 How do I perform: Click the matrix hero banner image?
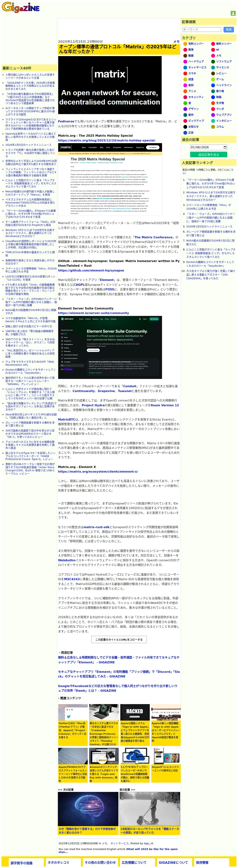[110, 85]
